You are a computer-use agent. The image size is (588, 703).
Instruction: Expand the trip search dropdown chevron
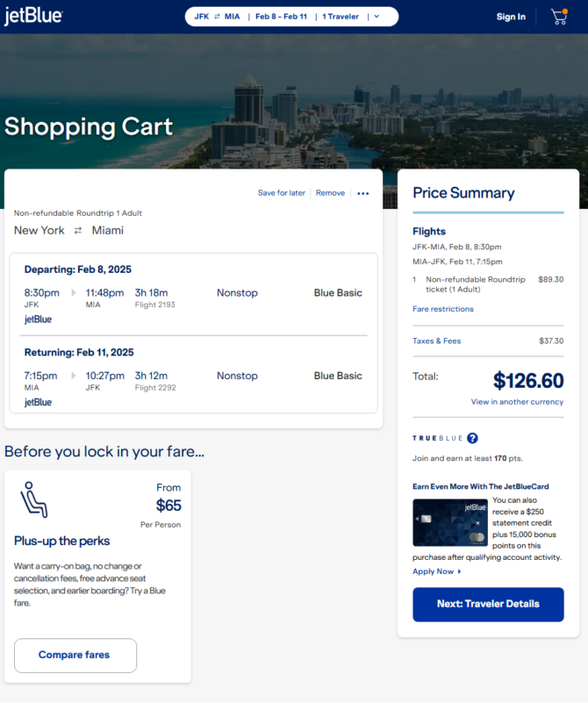[x=376, y=17]
